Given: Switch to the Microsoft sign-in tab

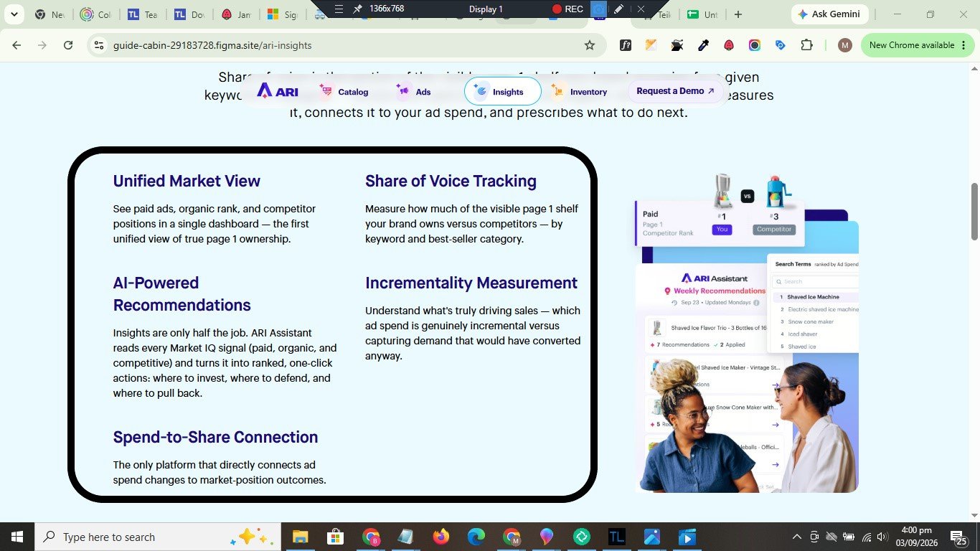Looking at the screenshot, I should [283, 14].
